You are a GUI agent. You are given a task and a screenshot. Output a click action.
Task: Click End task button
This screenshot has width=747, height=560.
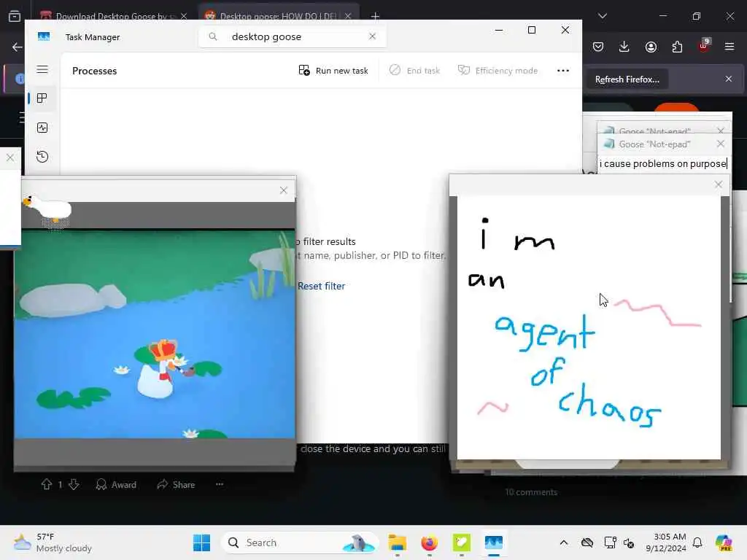pos(414,71)
